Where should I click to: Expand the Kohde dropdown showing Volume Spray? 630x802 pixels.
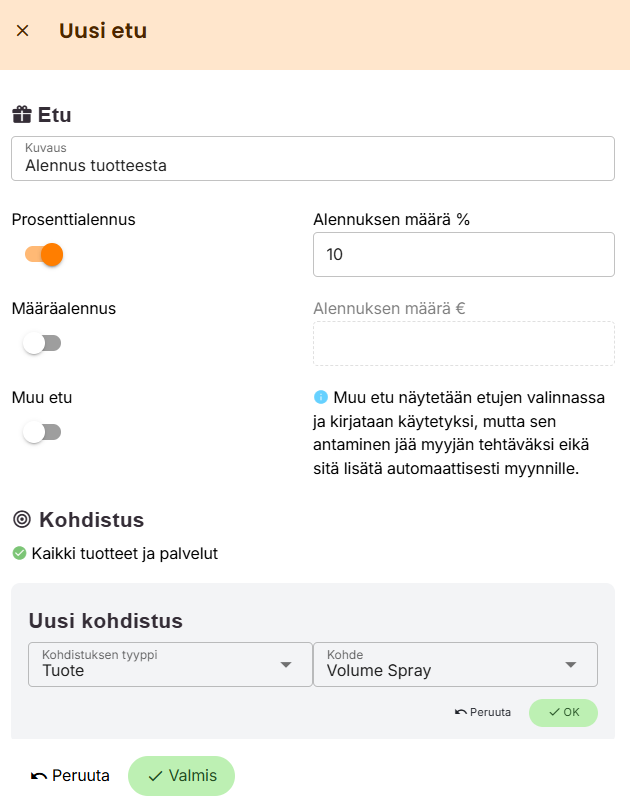pos(455,665)
